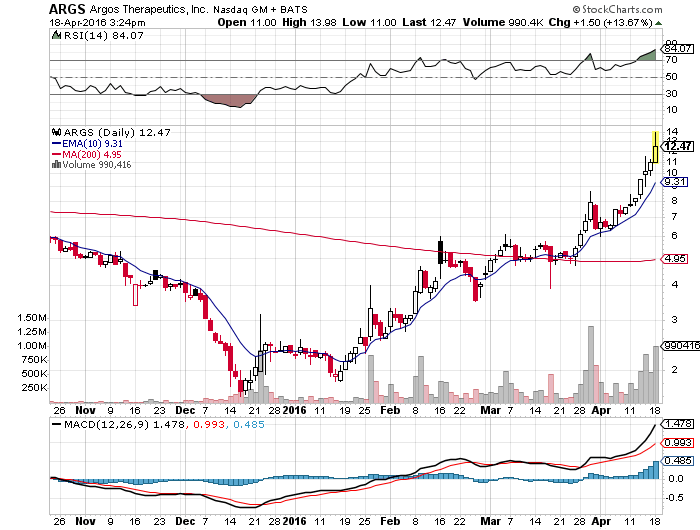This screenshot has width=700, height=530.
Task: Click the 70 overbought level on RSI axis
Action: [x=671, y=60]
